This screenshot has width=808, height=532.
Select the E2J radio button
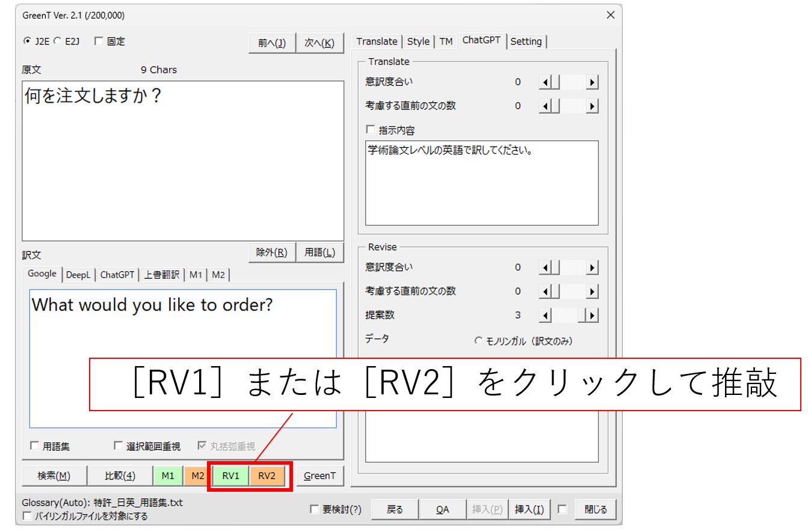pyautogui.click(x=57, y=41)
